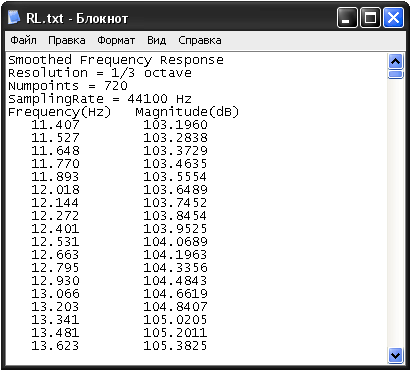411x371 pixels.
Task: Click the frequency value 11.527
Action: click(x=55, y=138)
